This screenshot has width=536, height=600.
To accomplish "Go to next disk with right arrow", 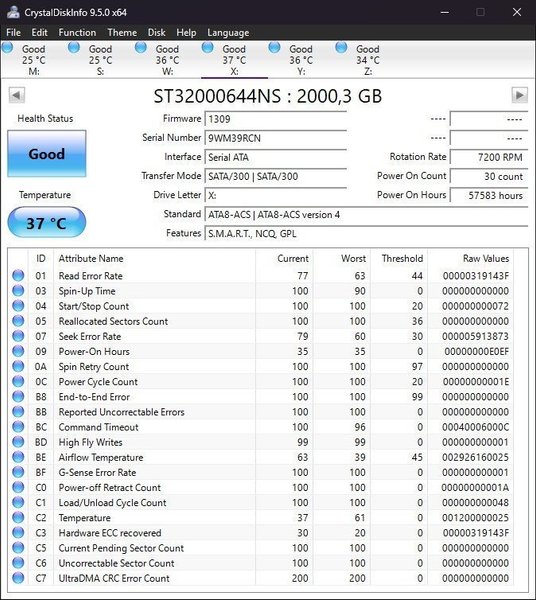I will [x=520, y=95].
